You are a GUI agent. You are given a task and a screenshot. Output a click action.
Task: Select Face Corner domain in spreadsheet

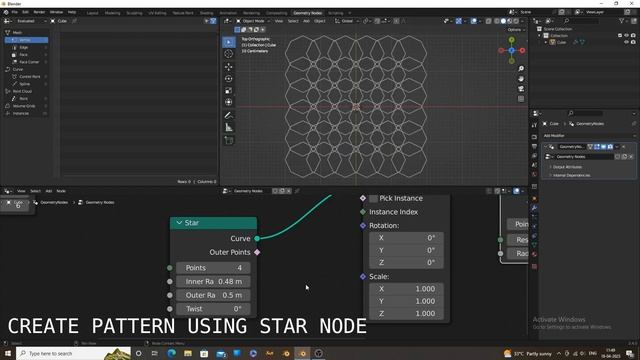click(27, 62)
